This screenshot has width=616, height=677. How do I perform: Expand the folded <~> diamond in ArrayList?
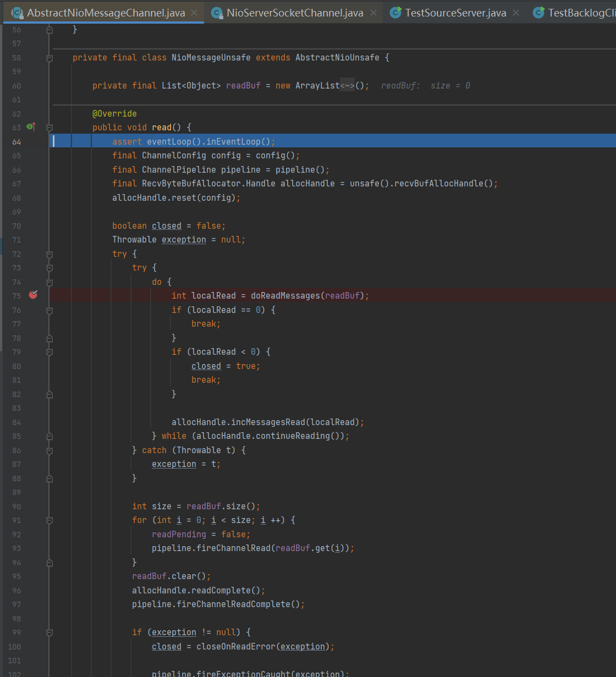pos(347,85)
